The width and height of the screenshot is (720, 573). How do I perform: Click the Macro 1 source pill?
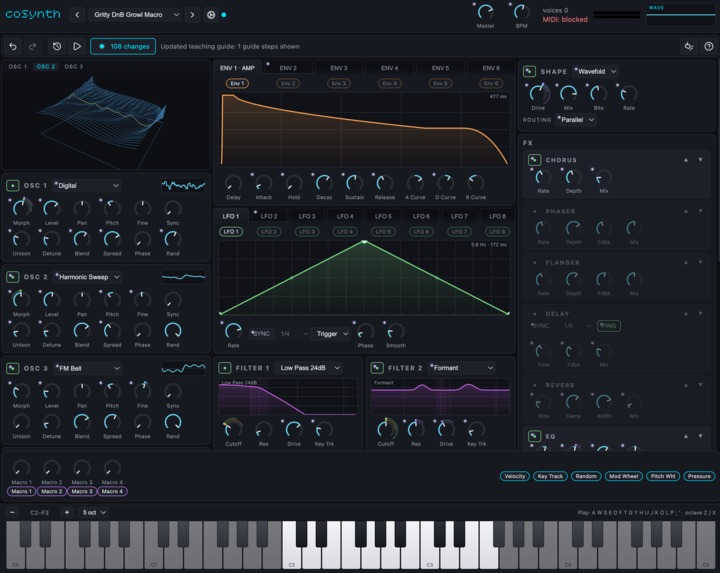(x=22, y=491)
